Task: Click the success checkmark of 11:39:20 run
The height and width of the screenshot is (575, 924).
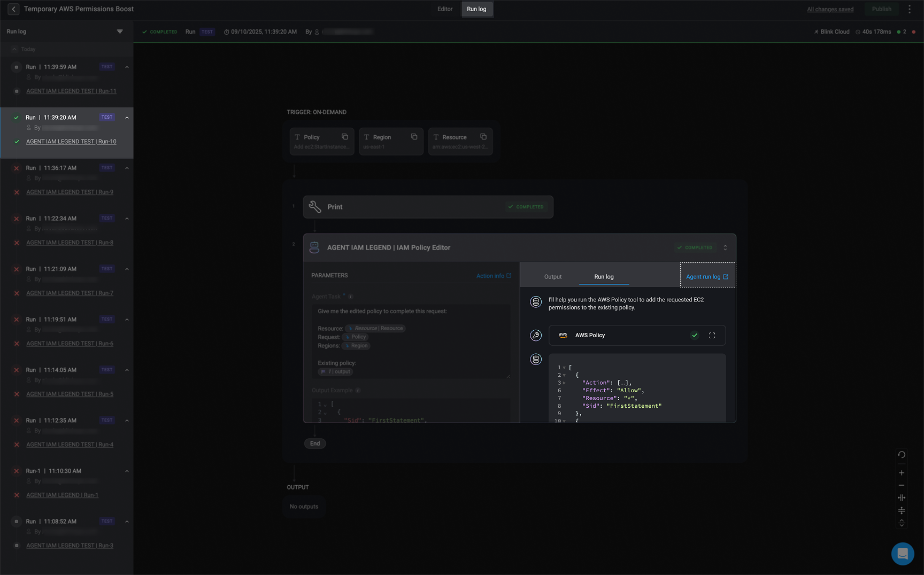Action: 17,118
